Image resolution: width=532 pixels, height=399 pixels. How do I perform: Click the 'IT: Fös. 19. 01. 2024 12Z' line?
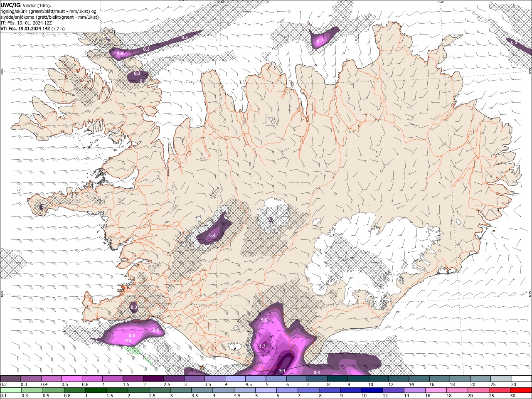tap(26, 23)
